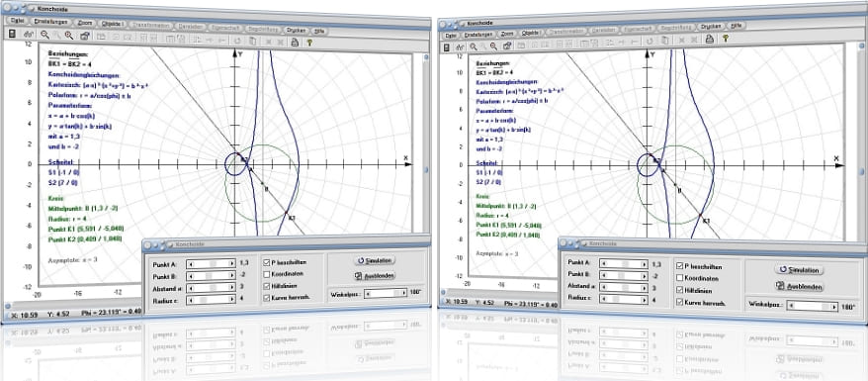Select the zoom out magnifier in the left window toolbar
The height and width of the screenshot is (381, 868).
[x=44, y=35]
